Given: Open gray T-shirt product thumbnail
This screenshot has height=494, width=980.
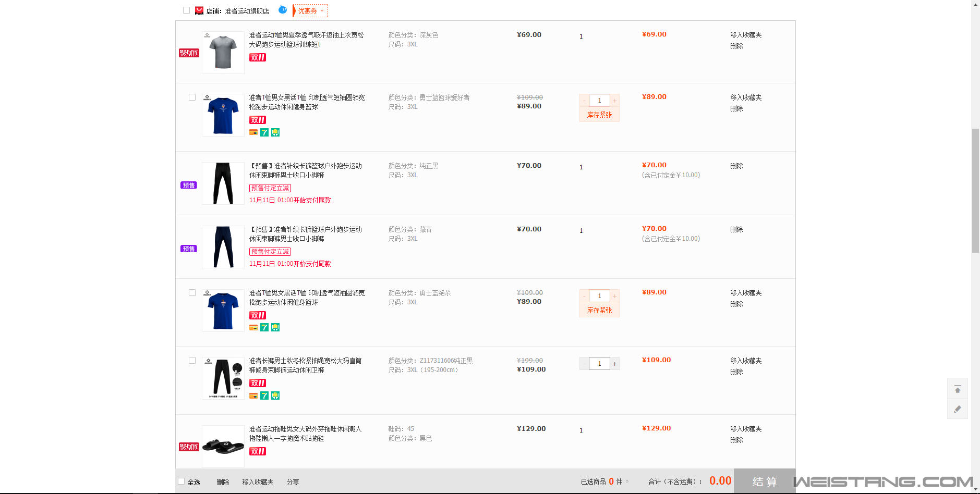Looking at the screenshot, I should 223,53.
